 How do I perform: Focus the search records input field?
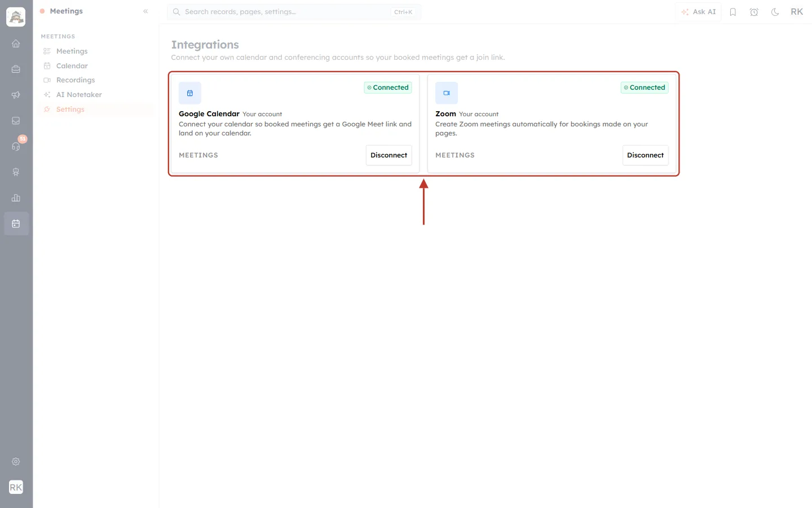click(x=294, y=12)
